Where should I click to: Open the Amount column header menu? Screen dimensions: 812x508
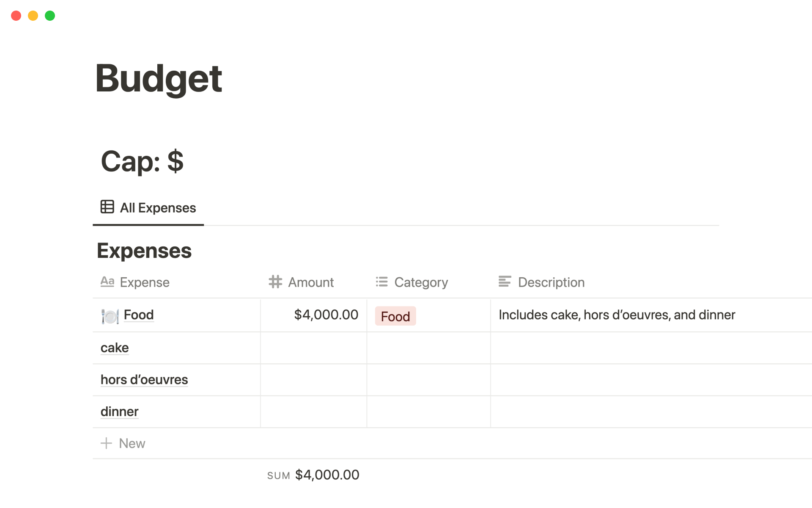click(x=311, y=282)
